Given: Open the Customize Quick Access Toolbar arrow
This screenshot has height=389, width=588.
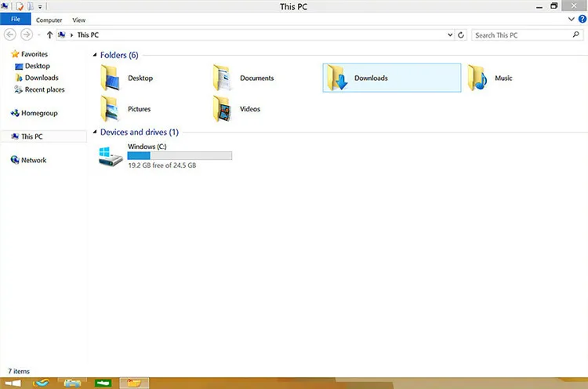Looking at the screenshot, I should click(40, 6).
